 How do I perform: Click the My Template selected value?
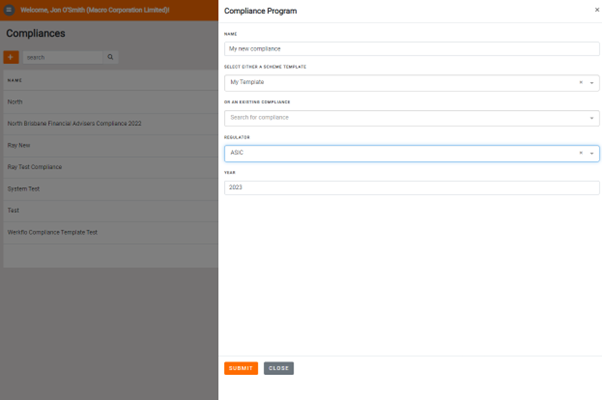pos(247,82)
